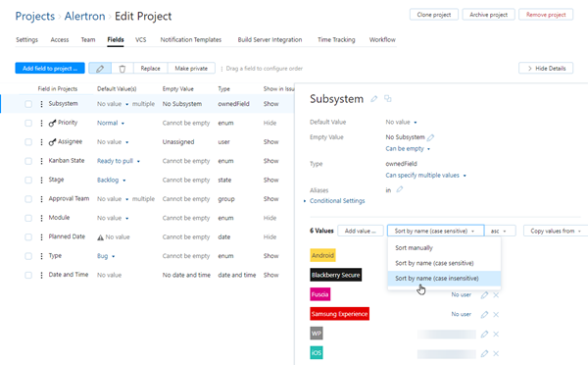Click edit pencil for WP value

click(x=484, y=334)
